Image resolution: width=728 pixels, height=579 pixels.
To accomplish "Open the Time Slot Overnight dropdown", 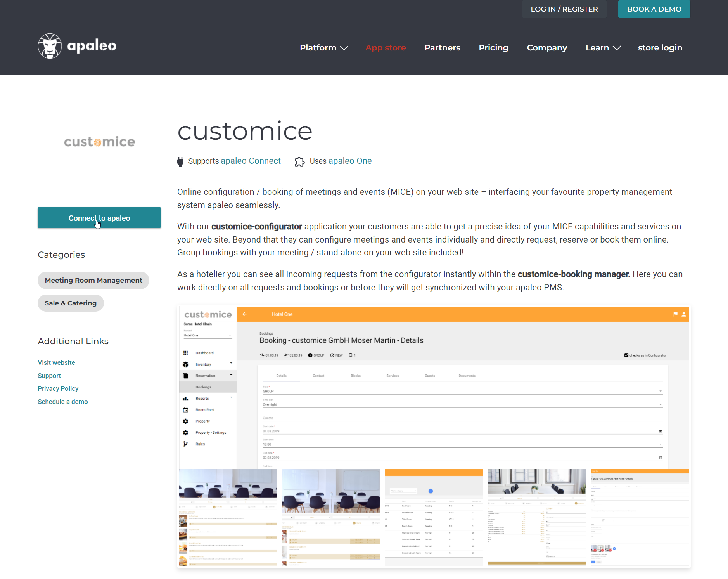I will pyautogui.click(x=463, y=404).
